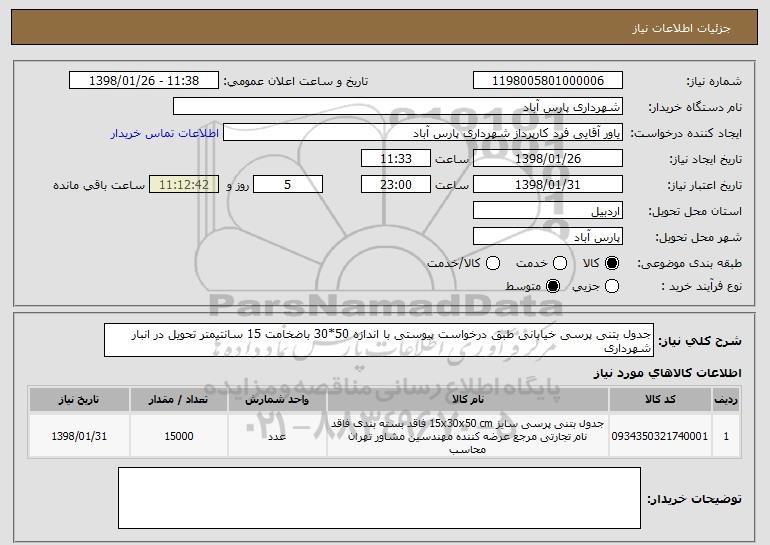Image resolution: width=770 pixels, height=545 pixels.
Task: Click the کد کالا column header
Action: 660,400
